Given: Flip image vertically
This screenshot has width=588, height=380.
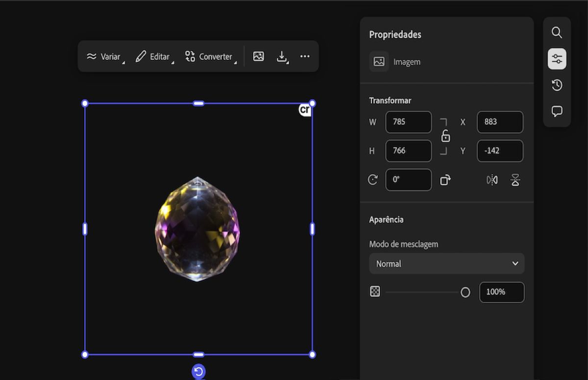Looking at the screenshot, I should click(x=515, y=180).
